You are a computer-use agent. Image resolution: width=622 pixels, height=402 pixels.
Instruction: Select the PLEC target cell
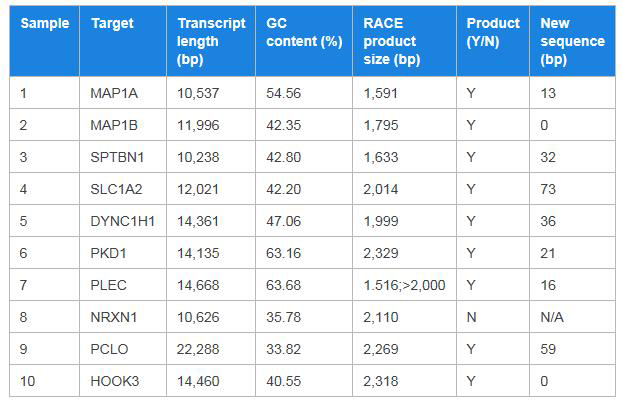pyautogui.click(x=107, y=285)
